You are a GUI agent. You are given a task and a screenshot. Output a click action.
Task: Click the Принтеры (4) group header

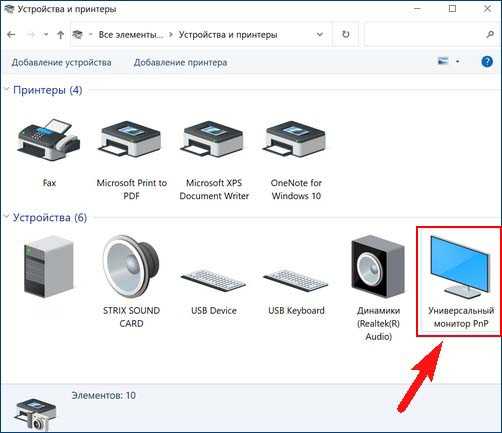tap(47, 90)
